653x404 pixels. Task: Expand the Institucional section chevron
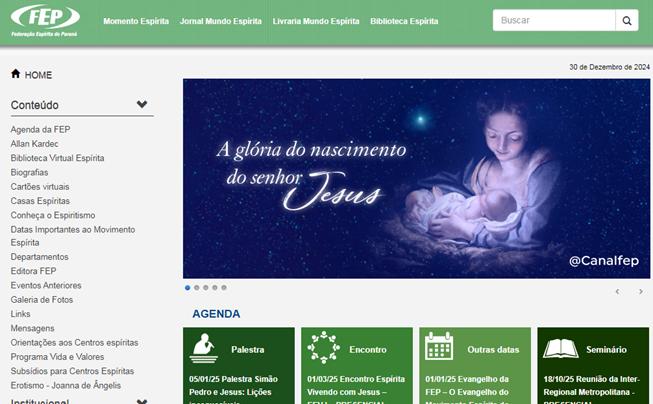click(x=142, y=402)
